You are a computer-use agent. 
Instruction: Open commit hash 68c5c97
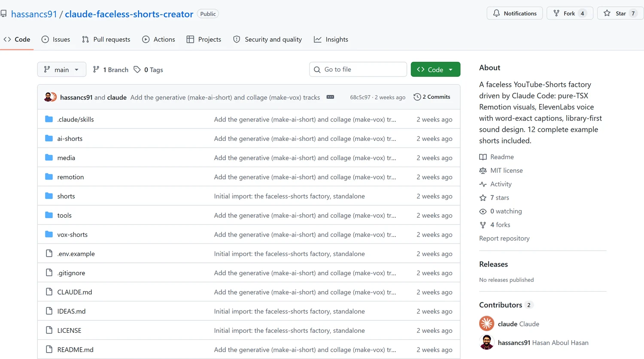(x=360, y=97)
